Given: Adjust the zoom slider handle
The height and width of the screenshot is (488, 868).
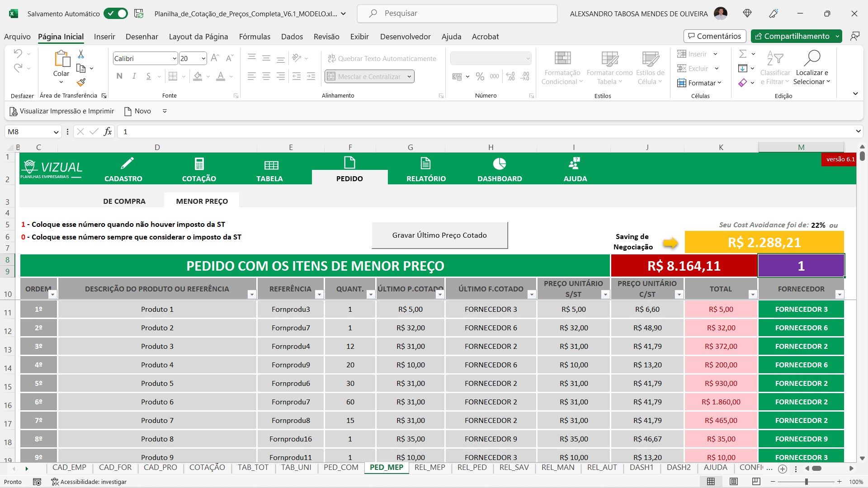Looking at the screenshot, I should pos(806,482).
